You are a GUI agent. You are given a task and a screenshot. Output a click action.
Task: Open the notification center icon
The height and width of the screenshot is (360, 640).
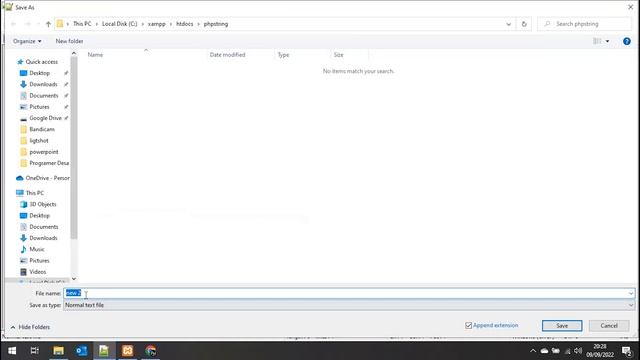627,351
